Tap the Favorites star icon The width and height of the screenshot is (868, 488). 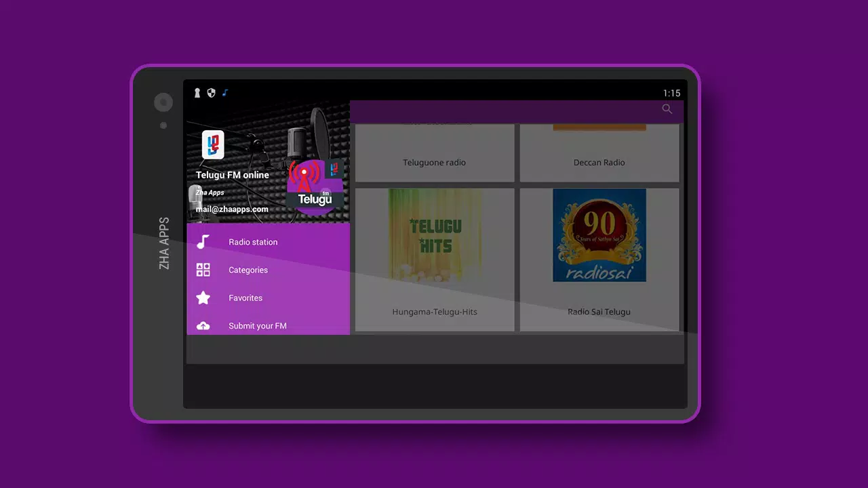point(203,298)
